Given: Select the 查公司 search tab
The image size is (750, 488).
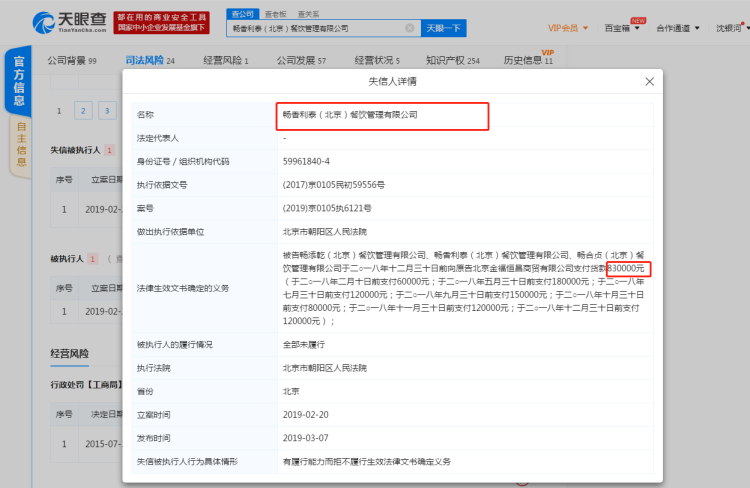Looking at the screenshot, I should click(243, 14).
